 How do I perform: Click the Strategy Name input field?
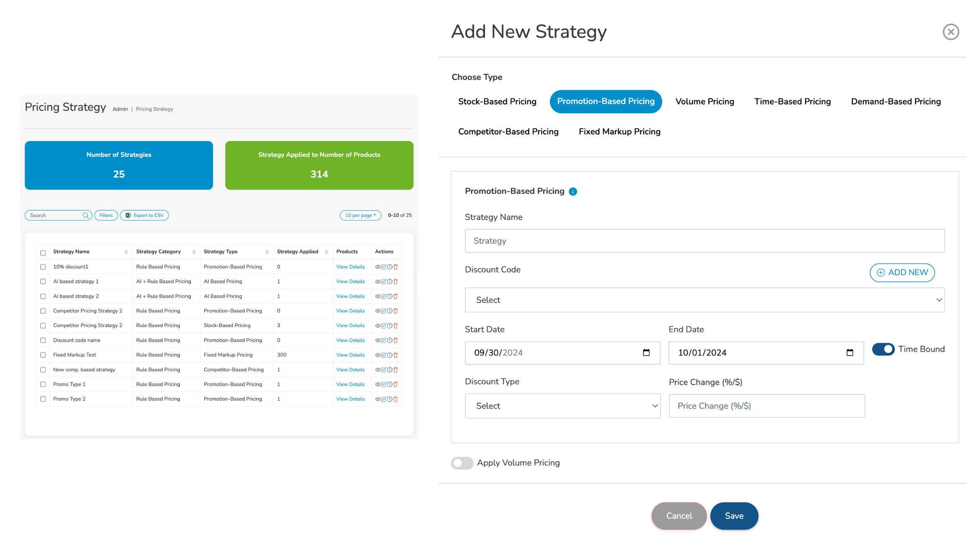pos(704,241)
